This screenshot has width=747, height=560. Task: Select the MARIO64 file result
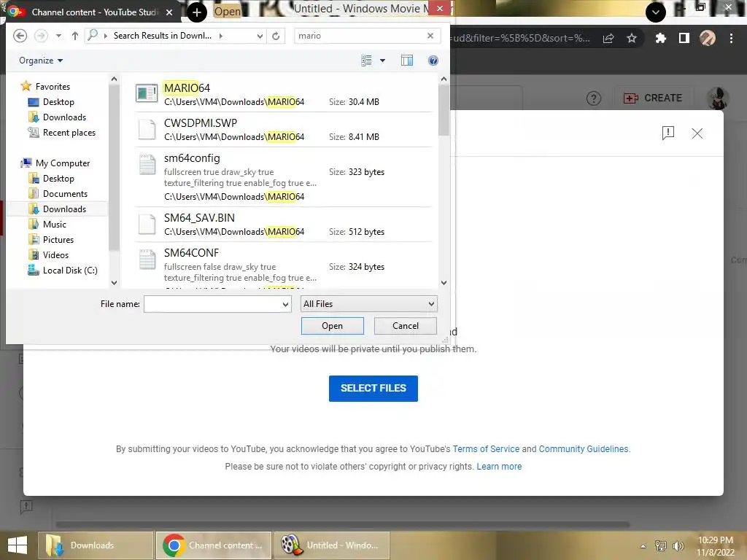pyautogui.click(x=283, y=94)
